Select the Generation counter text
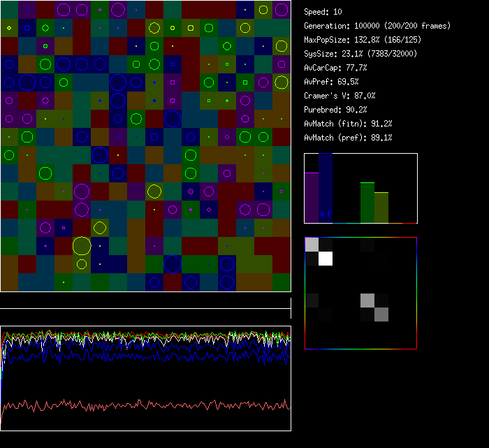 pos(377,26)
